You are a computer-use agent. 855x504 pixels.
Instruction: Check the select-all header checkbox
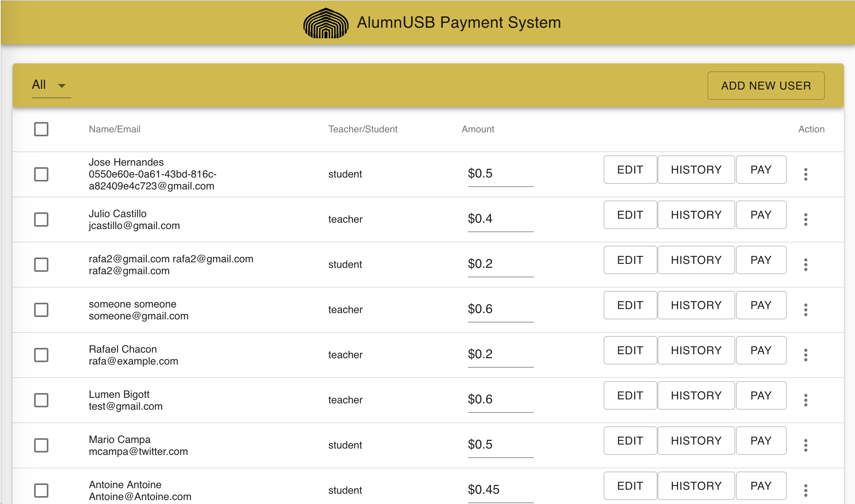click(x=41, y=129)
